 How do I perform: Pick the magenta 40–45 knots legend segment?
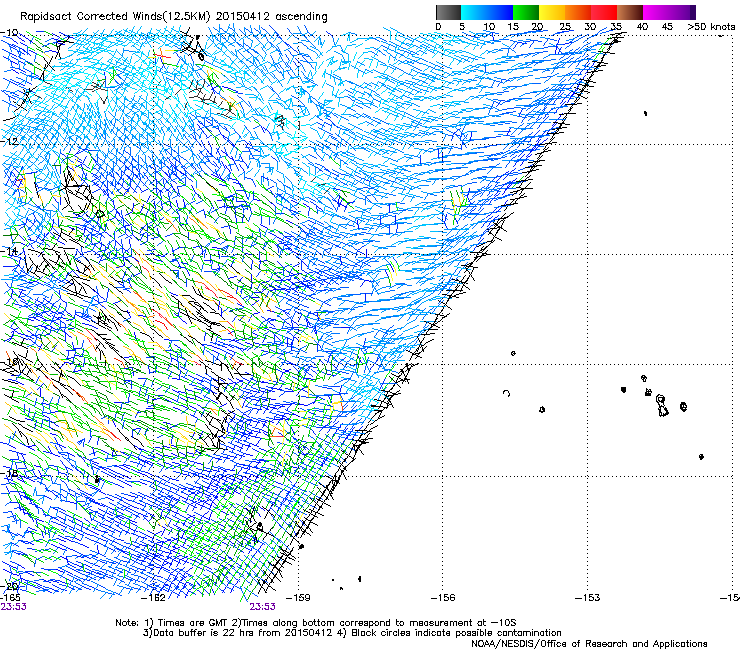656,12
